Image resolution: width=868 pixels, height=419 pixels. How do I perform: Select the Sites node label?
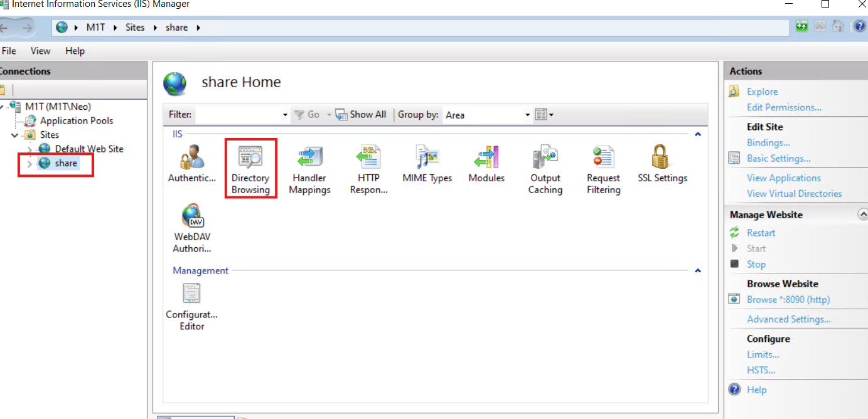(50, 135)
